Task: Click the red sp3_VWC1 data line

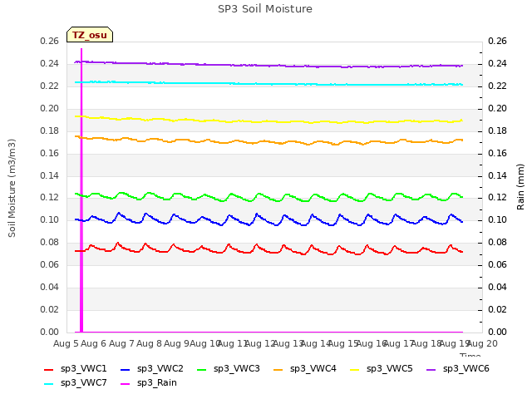Action: pyautogui.click(x=268, y=250)
